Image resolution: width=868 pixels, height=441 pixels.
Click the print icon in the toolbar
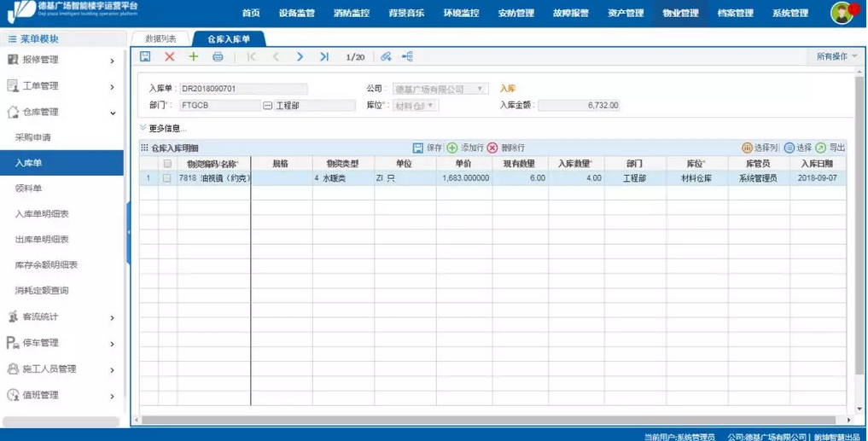218,56
